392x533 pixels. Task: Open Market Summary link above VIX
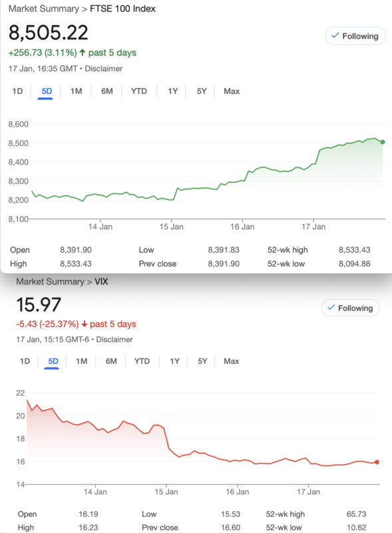[51, 281]
